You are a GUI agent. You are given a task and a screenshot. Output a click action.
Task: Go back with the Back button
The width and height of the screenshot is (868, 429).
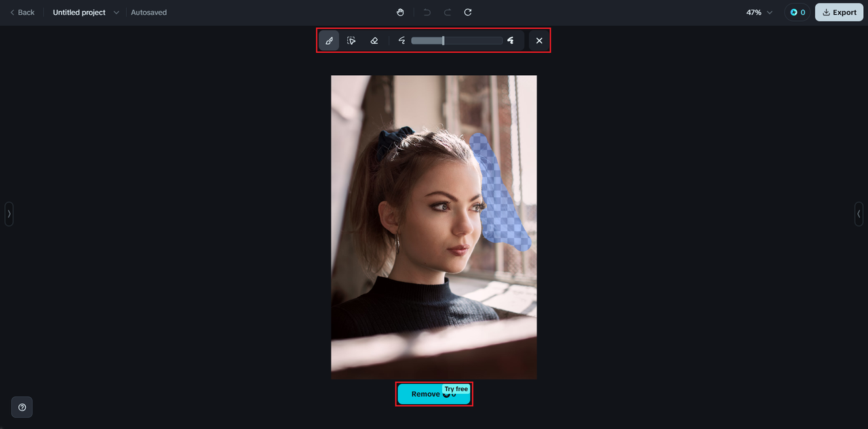click(x=22, y=12)
